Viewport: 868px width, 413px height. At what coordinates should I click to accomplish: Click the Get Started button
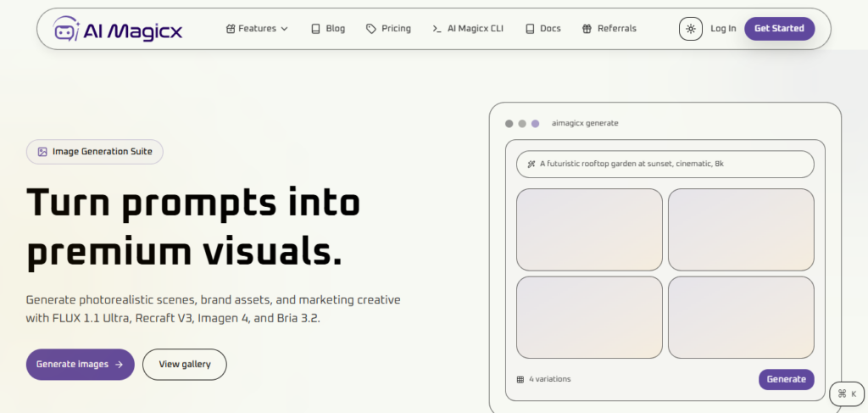tap(779, 29)
